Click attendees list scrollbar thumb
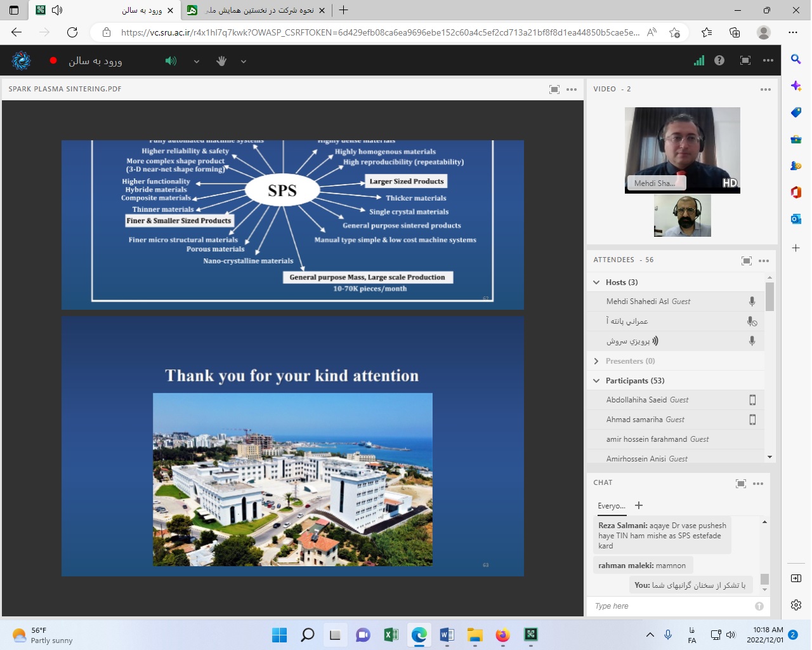This screenshot has height=650, width=812. pos(769,296)
